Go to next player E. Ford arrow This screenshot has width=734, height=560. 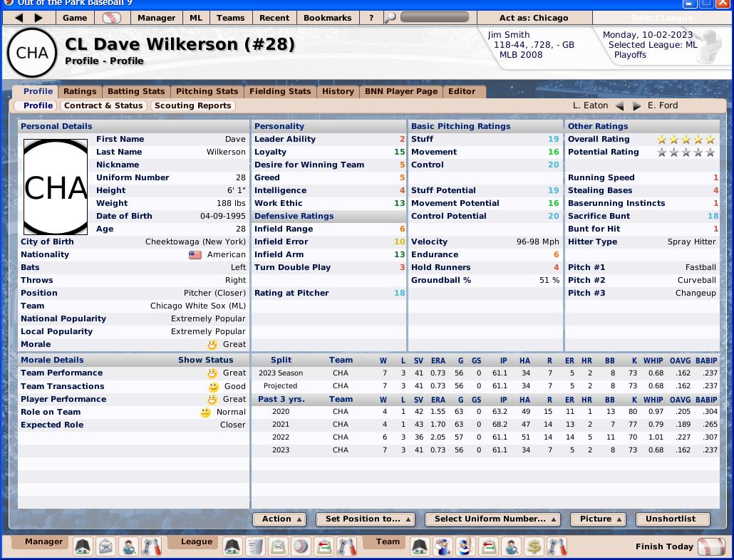point(637,106)
